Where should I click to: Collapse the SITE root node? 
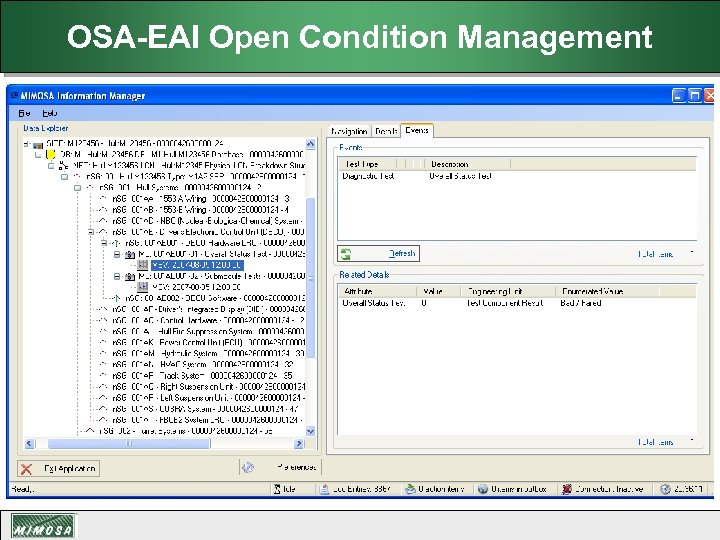pyautogui.click(x=26, y=144)
